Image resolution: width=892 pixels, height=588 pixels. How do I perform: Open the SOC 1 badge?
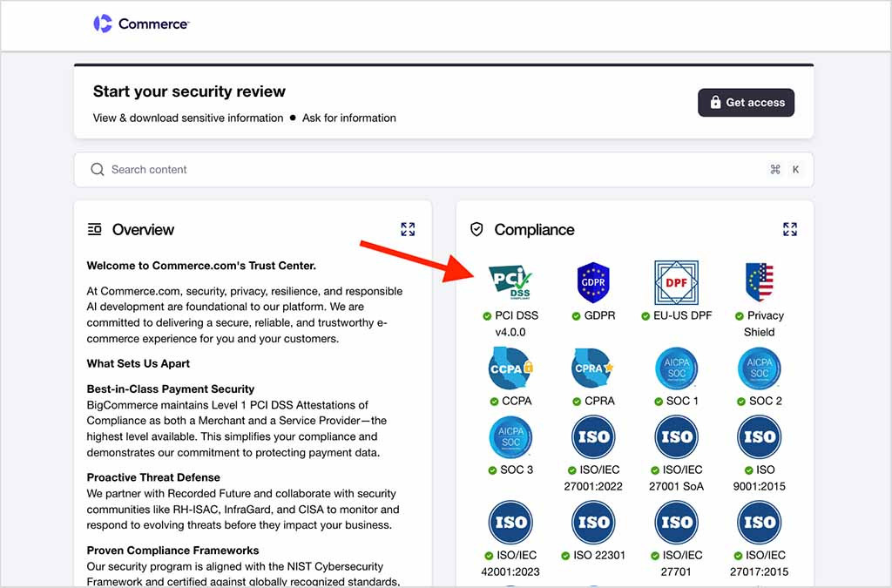tap(676, 368)
